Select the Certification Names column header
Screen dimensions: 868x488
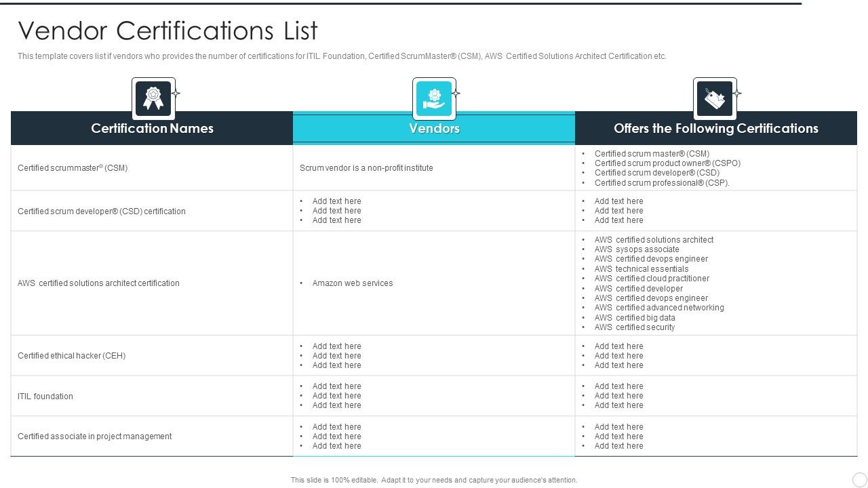(x=152, y=129)
